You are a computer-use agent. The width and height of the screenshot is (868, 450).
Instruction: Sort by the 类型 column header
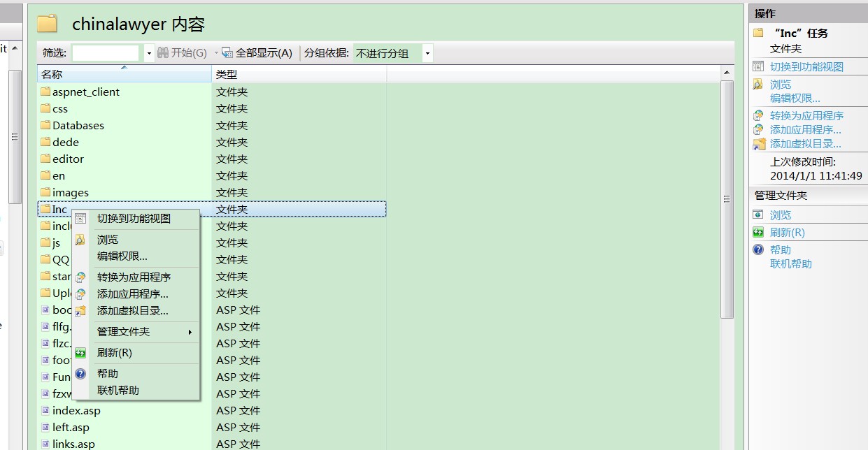(299, 74)
